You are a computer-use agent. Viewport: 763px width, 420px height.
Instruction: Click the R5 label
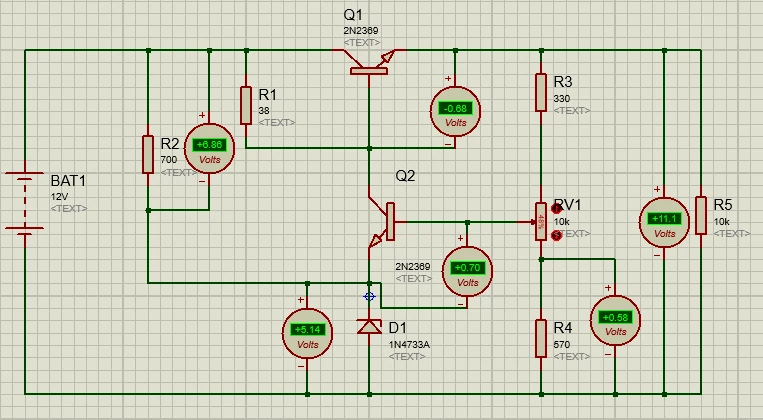pyautogui.click(x=723, y=205)
